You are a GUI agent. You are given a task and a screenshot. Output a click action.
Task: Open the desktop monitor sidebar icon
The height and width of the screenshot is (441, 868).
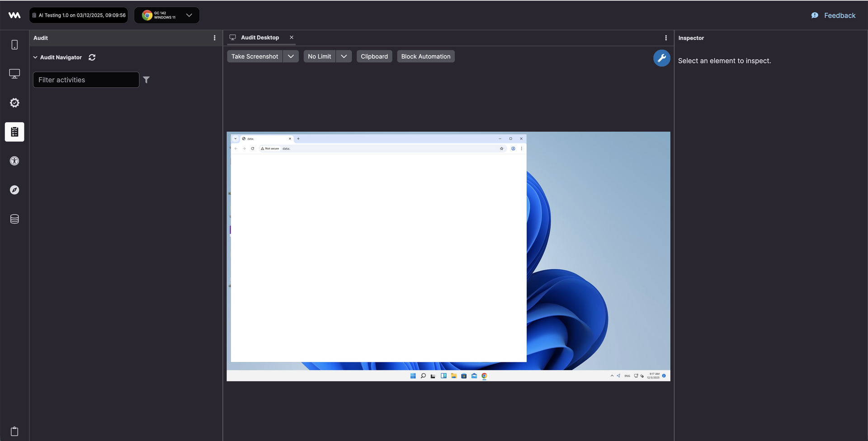pos(14,74)
